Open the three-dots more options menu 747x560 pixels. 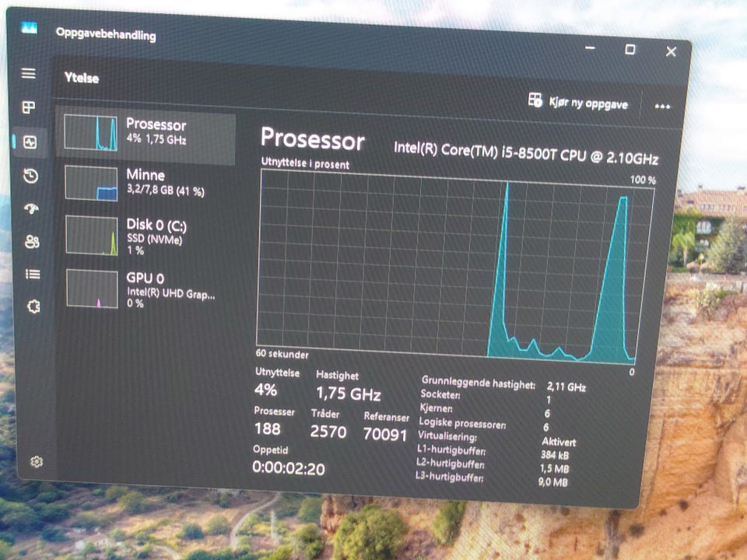pos(662,107)
